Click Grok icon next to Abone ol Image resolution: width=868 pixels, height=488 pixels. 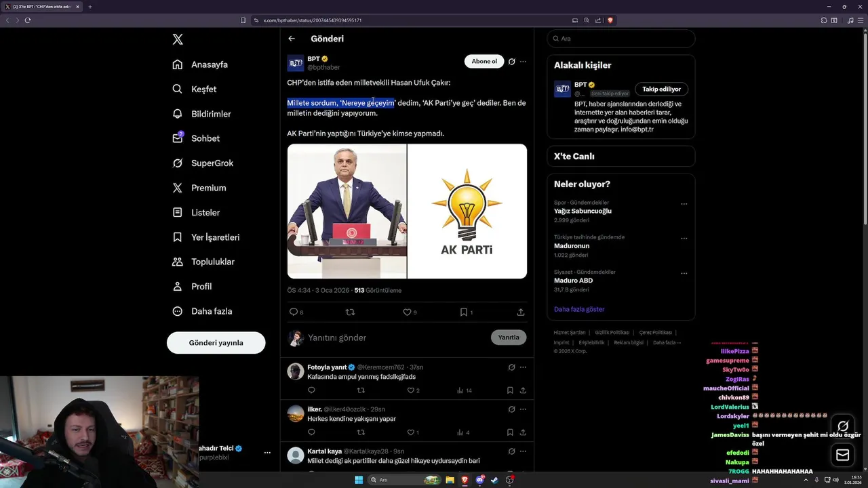click(512, 62)
